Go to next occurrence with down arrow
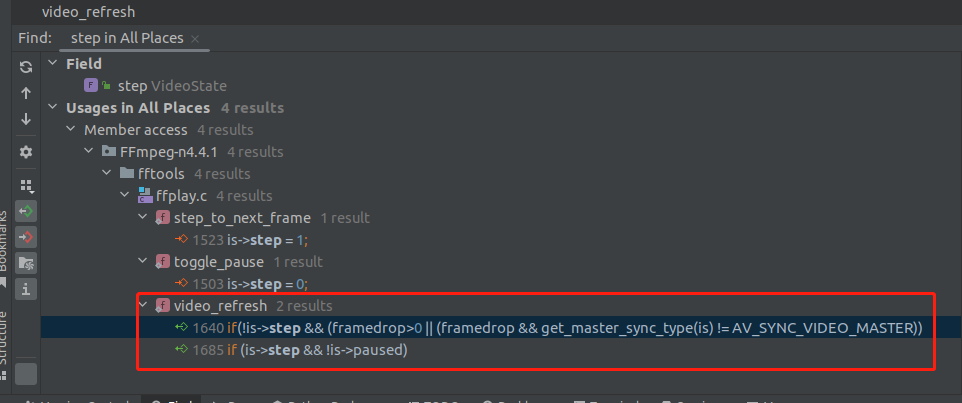This screenshot has width=962, height=403. [26, 119]
